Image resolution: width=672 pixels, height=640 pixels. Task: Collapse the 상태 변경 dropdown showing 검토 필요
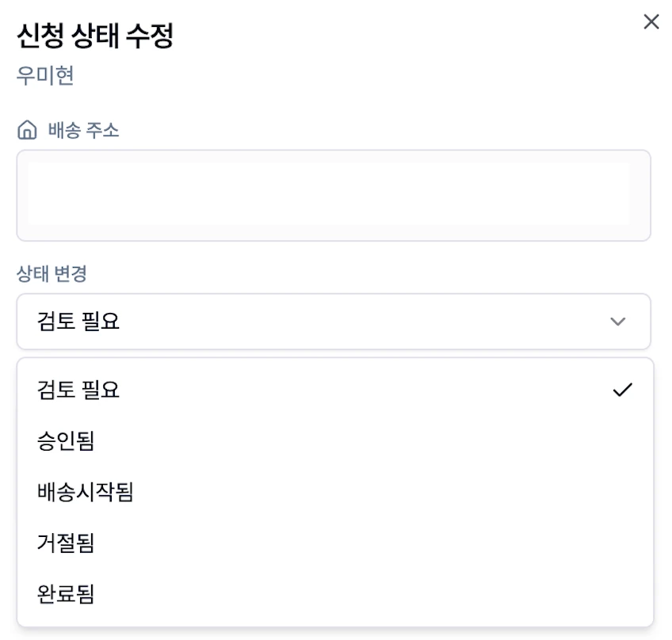(x=334, y=322)
